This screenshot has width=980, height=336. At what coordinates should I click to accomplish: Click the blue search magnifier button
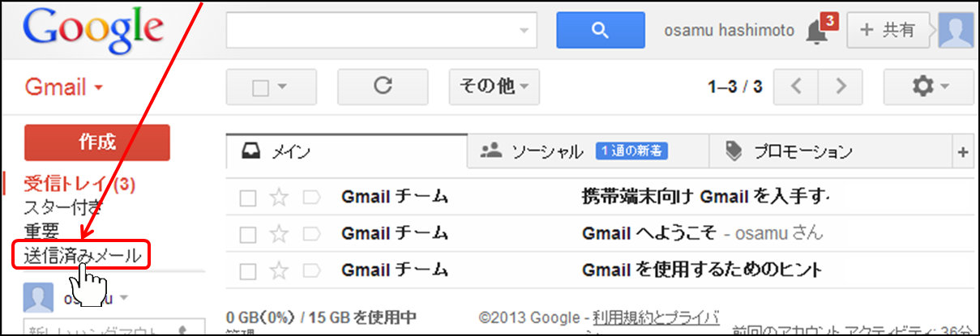coord(598,31)
